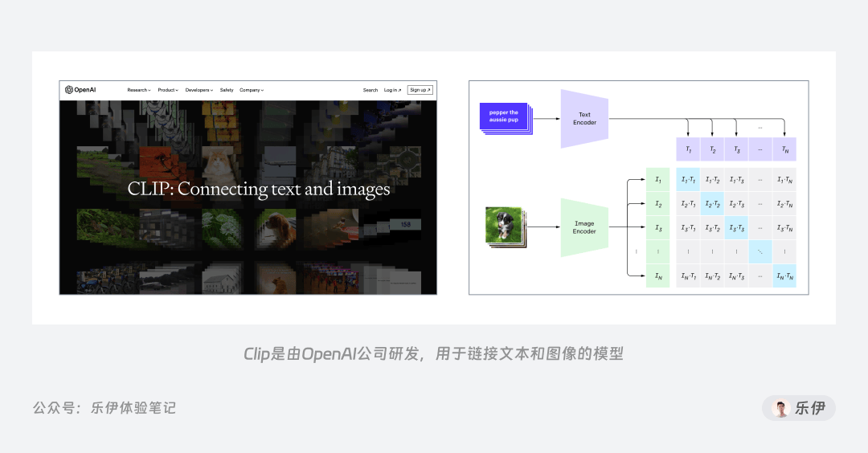868x453 pixels.
Task: Select the highlighted IN·TN matrix cell
Action: (x=784, y=275)
